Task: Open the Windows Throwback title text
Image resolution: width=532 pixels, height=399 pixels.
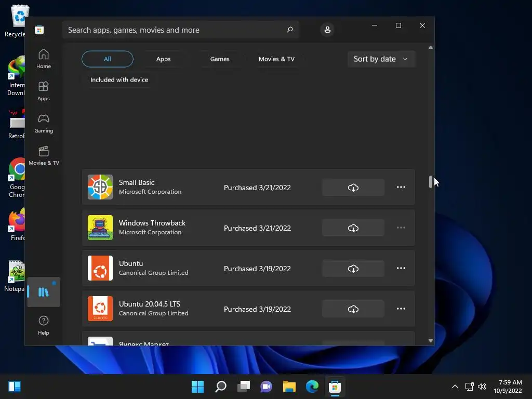Action: 152,223
